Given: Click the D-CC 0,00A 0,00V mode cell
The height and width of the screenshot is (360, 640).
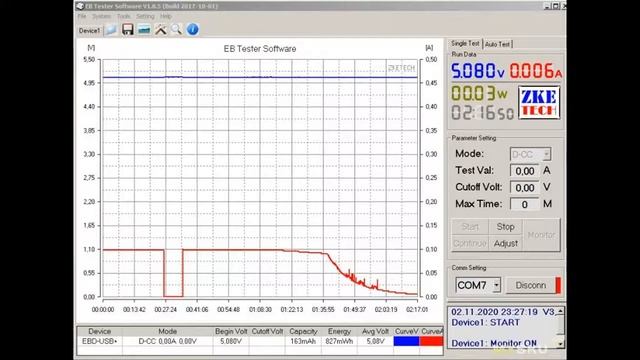Looking at the screenshot, I should click(167, 341).
